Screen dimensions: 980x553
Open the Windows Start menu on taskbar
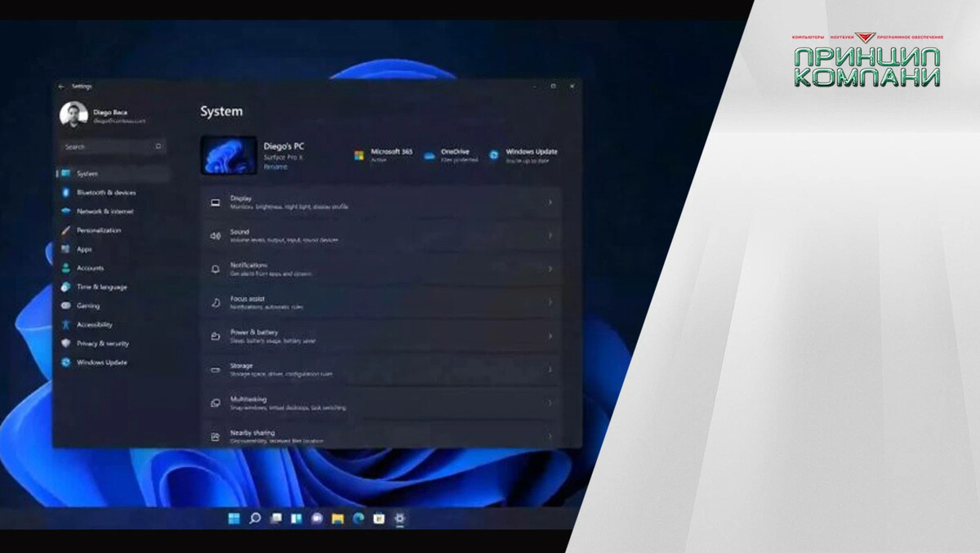[234, 518]
